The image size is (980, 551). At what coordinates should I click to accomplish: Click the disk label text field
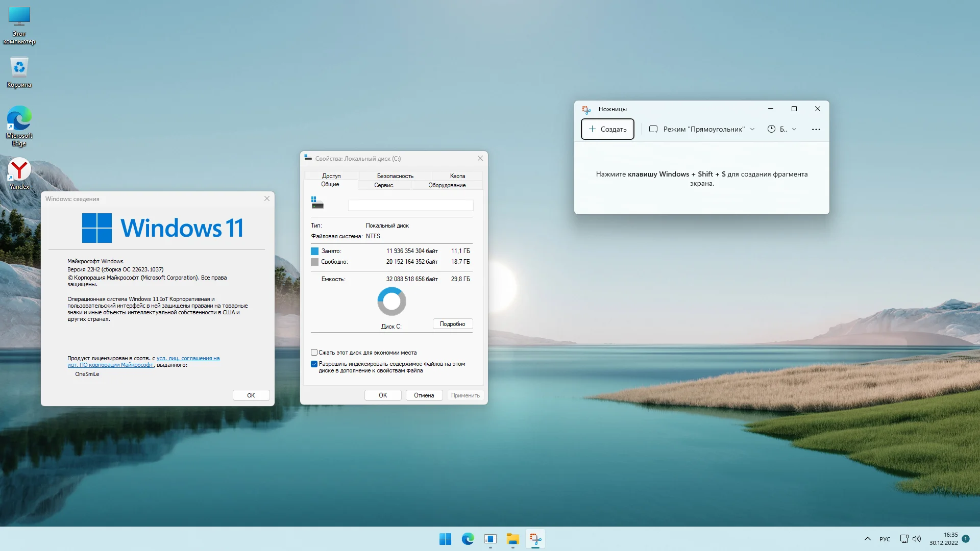[x=410, y=205]
